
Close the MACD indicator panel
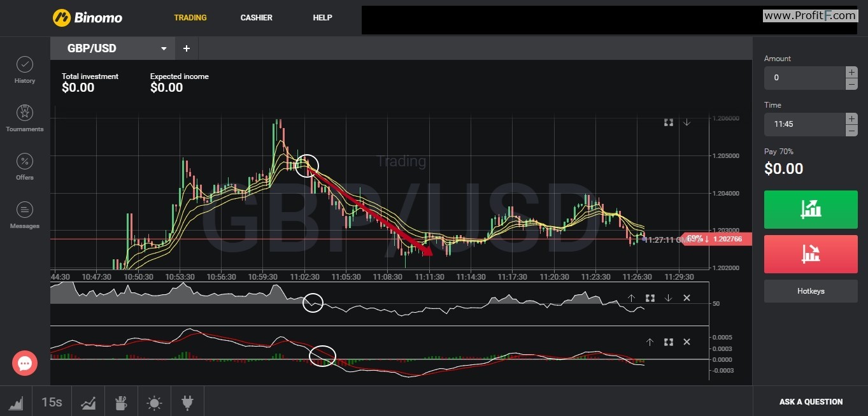point(687,342)
